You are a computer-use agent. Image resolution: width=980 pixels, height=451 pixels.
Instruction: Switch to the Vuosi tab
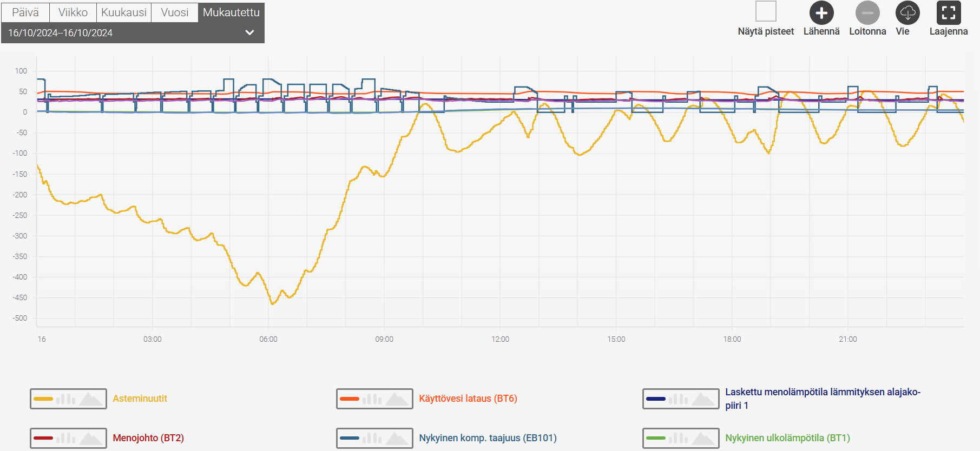(175, 12)
